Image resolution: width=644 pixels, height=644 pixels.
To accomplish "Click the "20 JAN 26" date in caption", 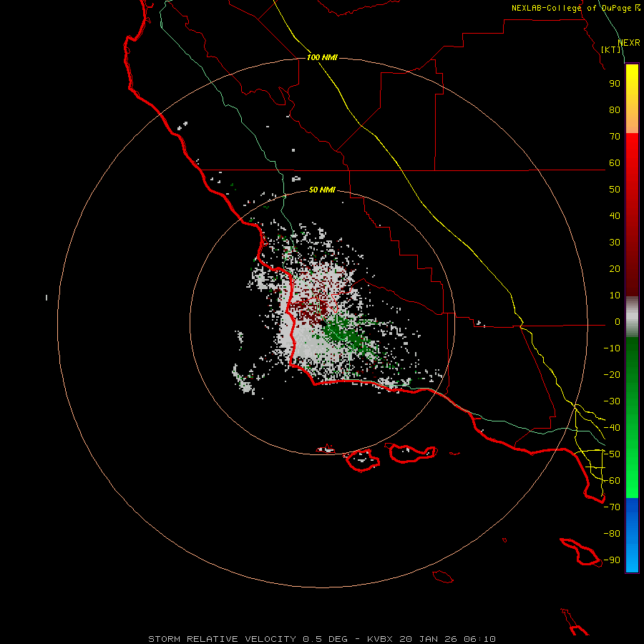I will [x=428, y=639].
